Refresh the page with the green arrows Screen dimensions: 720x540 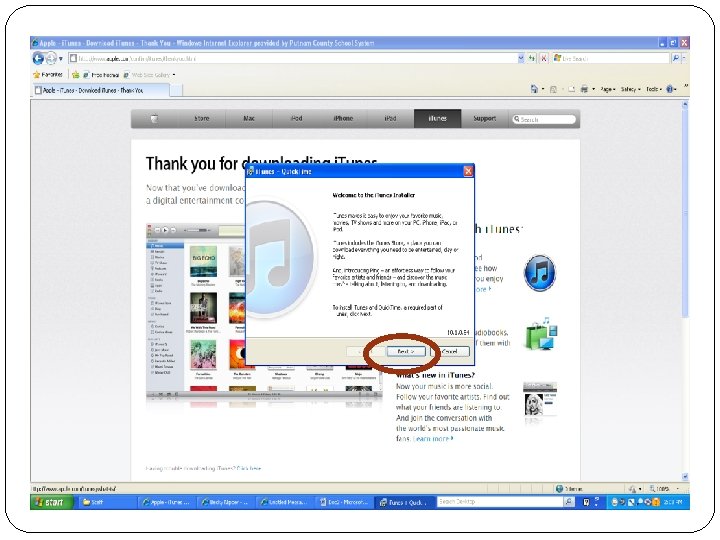(532, 58)
